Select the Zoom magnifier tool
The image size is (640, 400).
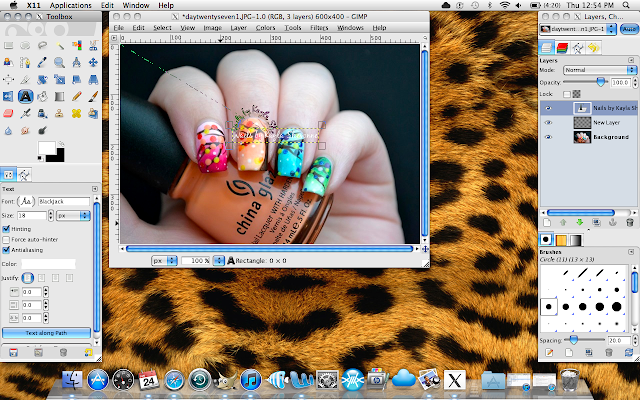59,62
